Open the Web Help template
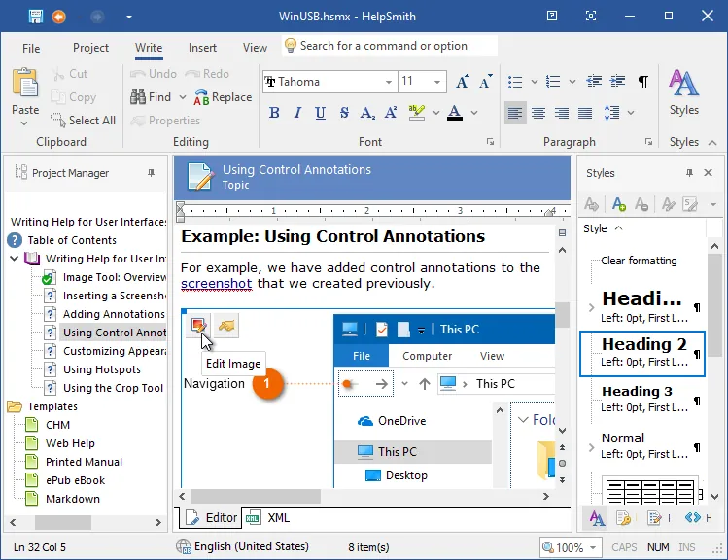The height and width of the screenshot is (560, 728). (70, 443)
